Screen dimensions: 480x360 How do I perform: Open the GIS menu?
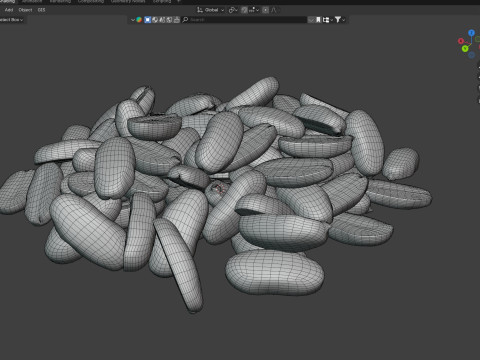point(41,10)
